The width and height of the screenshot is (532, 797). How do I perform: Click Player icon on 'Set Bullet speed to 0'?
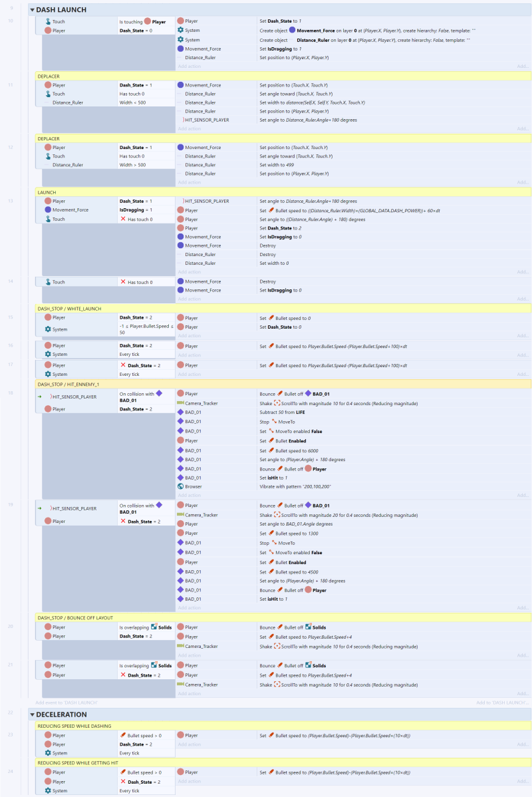tap(180, 318)
